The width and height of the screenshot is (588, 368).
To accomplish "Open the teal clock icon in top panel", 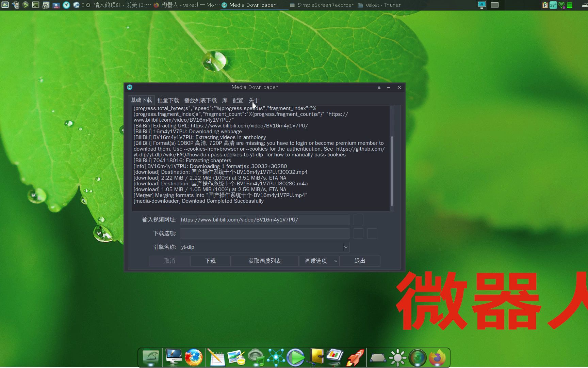I will pyautogui.click(x=66, y=5).
